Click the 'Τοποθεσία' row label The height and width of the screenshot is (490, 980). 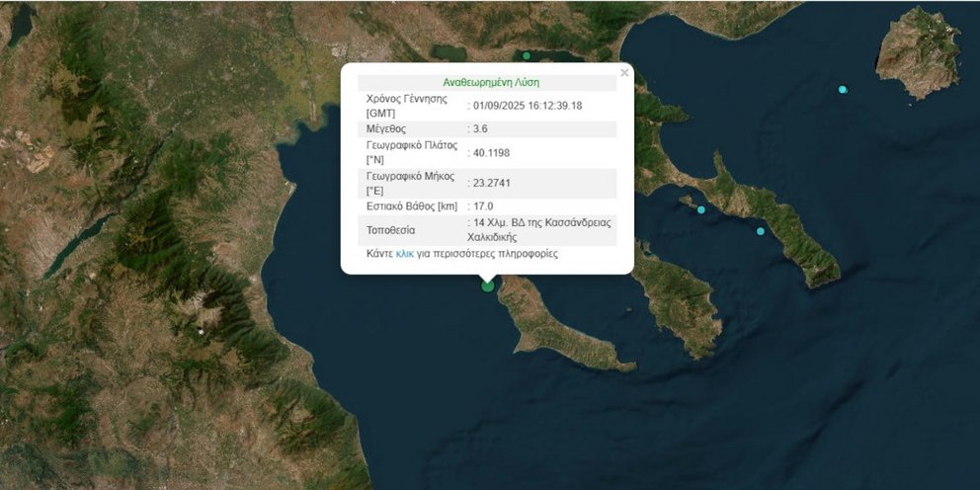point(390,230)
